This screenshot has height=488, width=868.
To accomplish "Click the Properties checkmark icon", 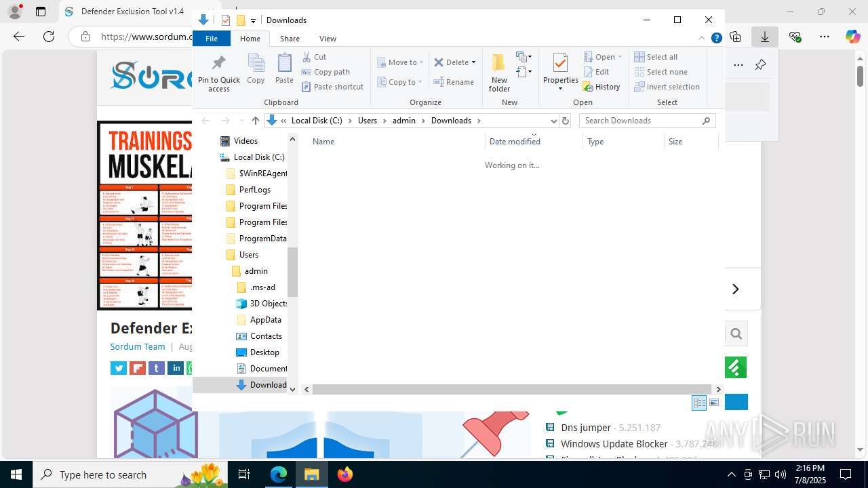I will (560, 63).
